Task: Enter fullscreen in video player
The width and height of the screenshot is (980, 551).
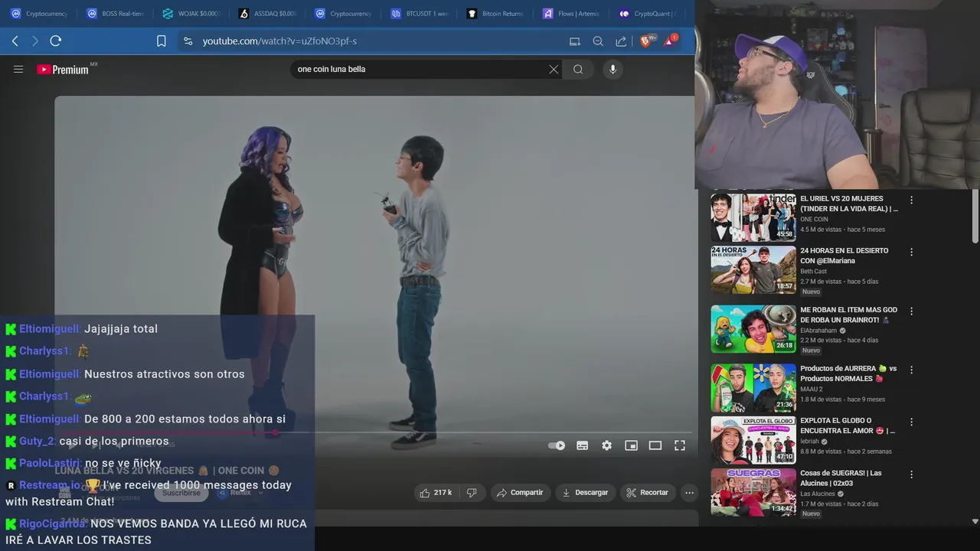Action: click(679, 445)
